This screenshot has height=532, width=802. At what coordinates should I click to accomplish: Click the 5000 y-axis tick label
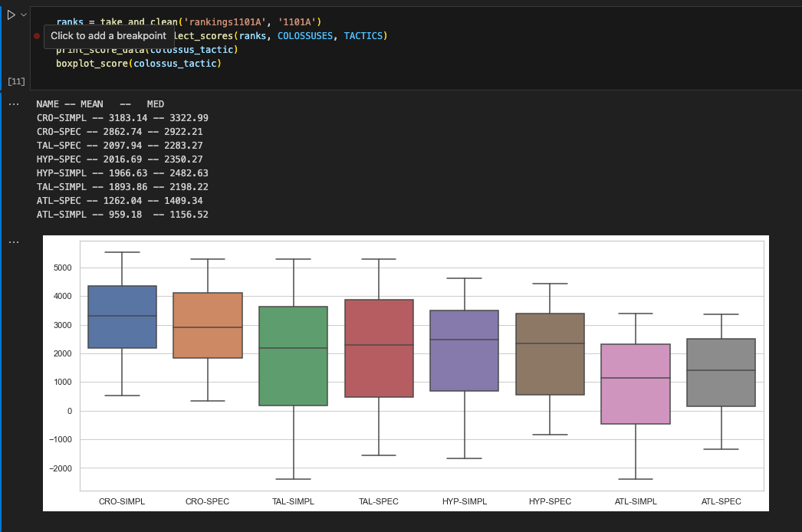(x=62, y=268)
